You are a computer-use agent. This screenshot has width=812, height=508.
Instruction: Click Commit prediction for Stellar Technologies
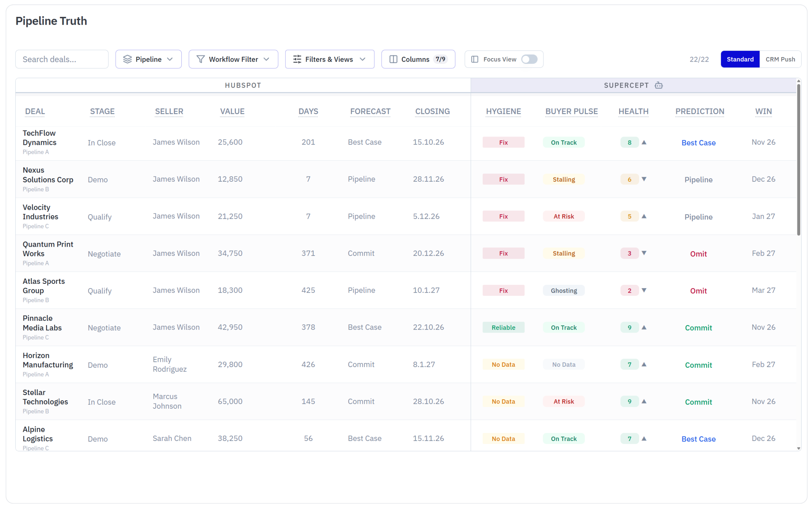tap(698, 402)
